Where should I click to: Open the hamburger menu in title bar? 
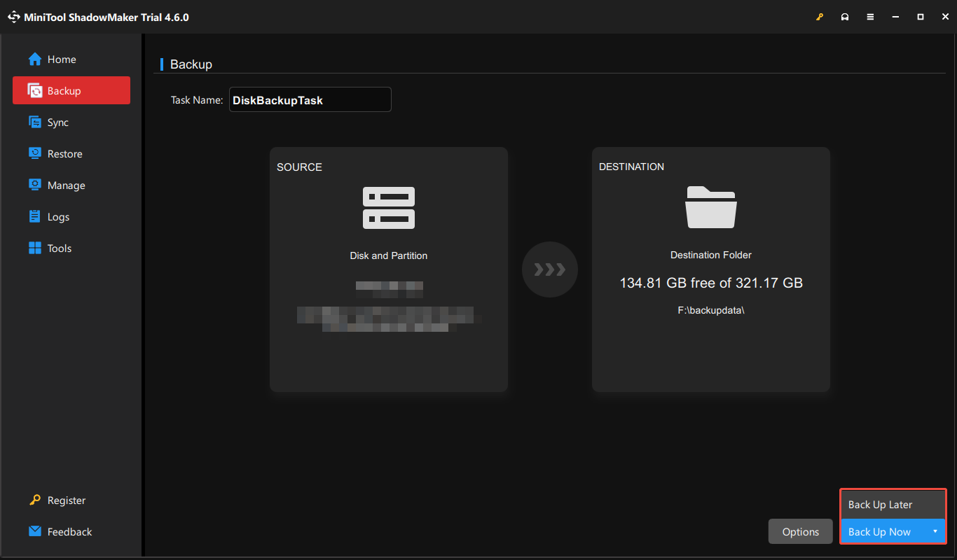870,17
